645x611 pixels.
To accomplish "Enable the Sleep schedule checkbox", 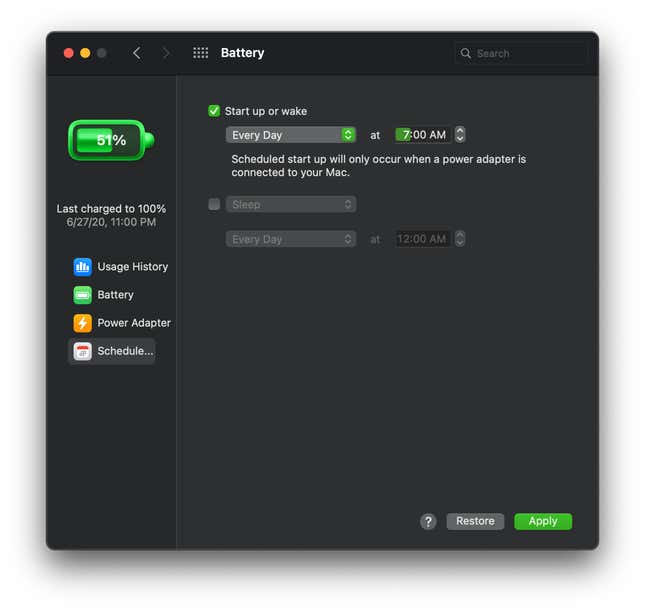I will (214, 204).
